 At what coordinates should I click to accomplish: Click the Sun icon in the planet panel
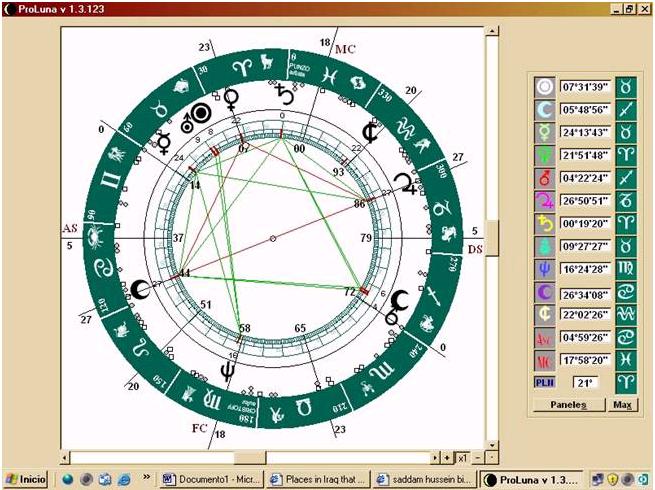click(545, 87)
